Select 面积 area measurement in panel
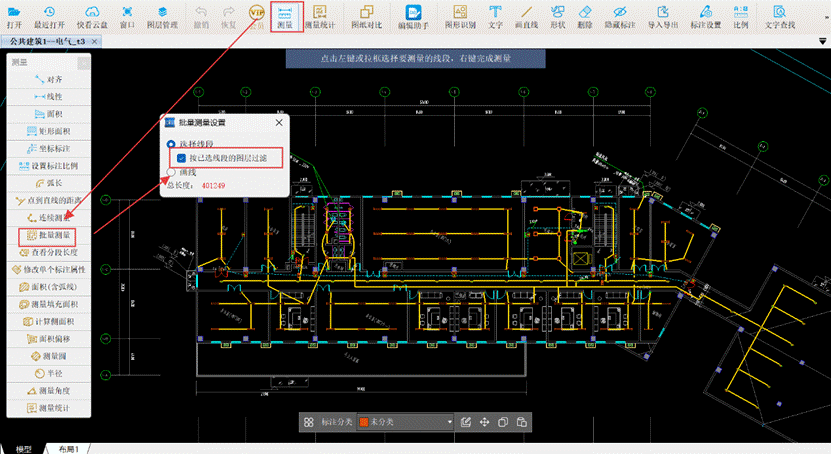This screenshot has width=831, height=454. point(49,114)
